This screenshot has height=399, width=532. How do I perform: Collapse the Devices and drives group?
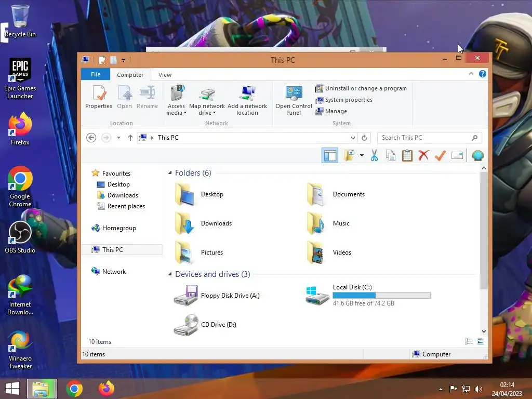pyautogui.click(x=170, y=274)
